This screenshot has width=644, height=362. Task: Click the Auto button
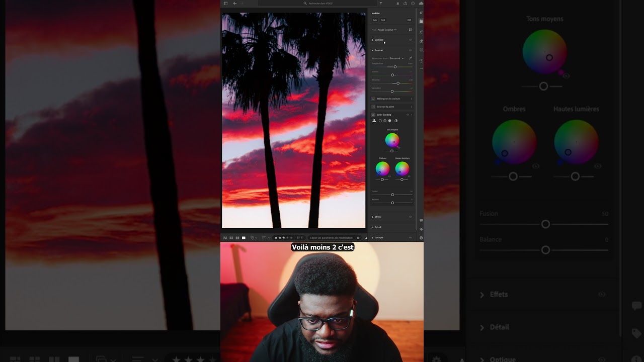pos(375,20)
